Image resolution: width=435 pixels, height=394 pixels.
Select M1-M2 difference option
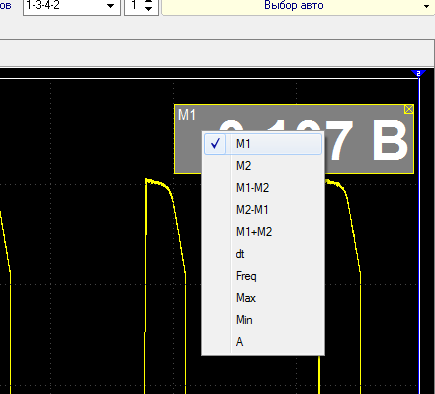(x=263, y=188)
